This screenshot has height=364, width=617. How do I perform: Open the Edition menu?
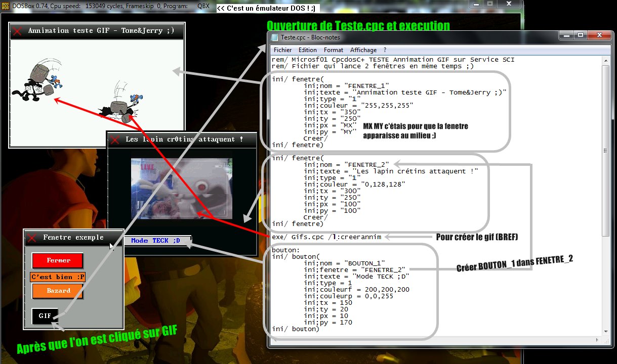pyautogui.click(x=307, y=50)
